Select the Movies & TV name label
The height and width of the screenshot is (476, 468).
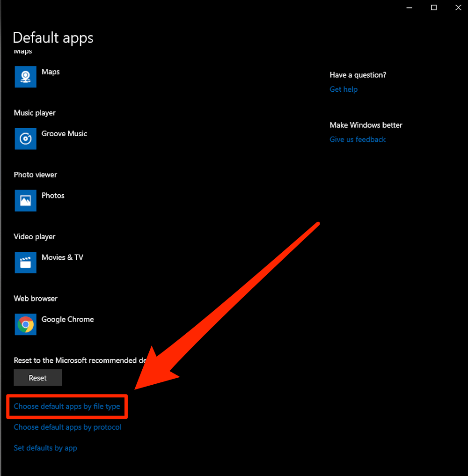tap(62, 258)
